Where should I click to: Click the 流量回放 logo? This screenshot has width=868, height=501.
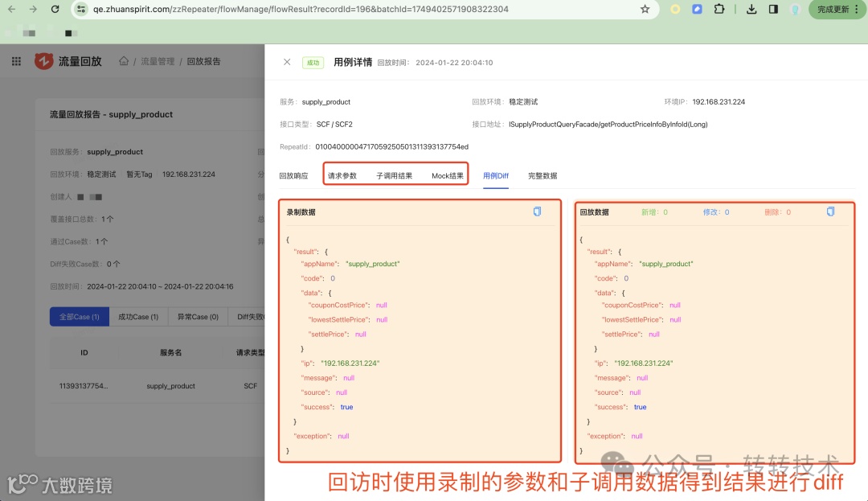68,61
